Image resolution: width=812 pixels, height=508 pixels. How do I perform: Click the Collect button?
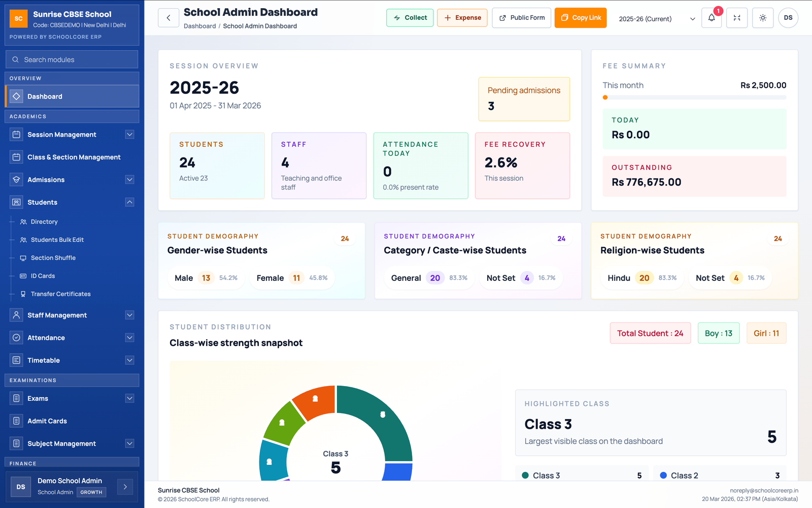click(x=410, y=17)
